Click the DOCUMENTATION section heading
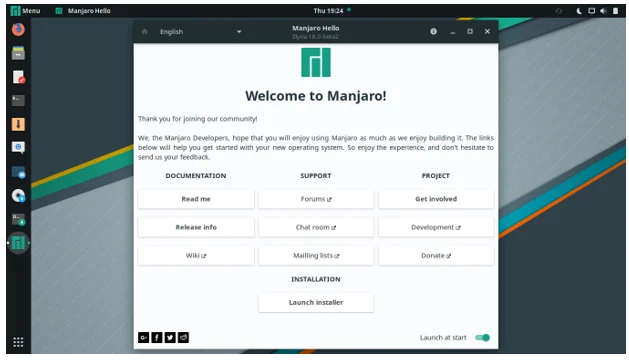Image resolution: width=629 pixels, height=361 pixels. 196,176
